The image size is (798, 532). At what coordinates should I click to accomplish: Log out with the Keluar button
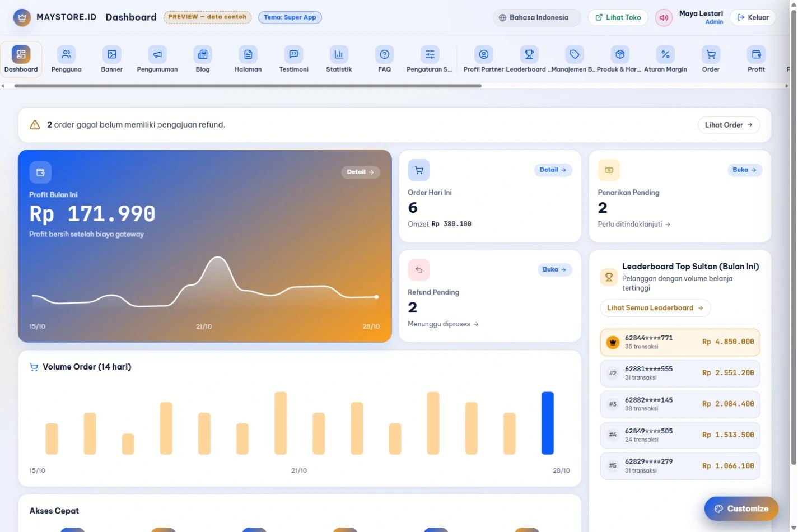pyautogui.click(x=753, y=17)
